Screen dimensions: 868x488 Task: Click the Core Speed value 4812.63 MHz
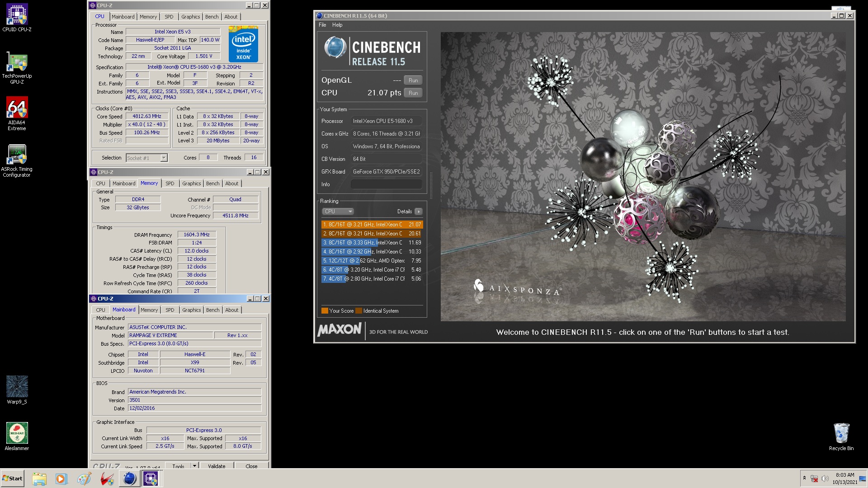click(x=147, y=117)
